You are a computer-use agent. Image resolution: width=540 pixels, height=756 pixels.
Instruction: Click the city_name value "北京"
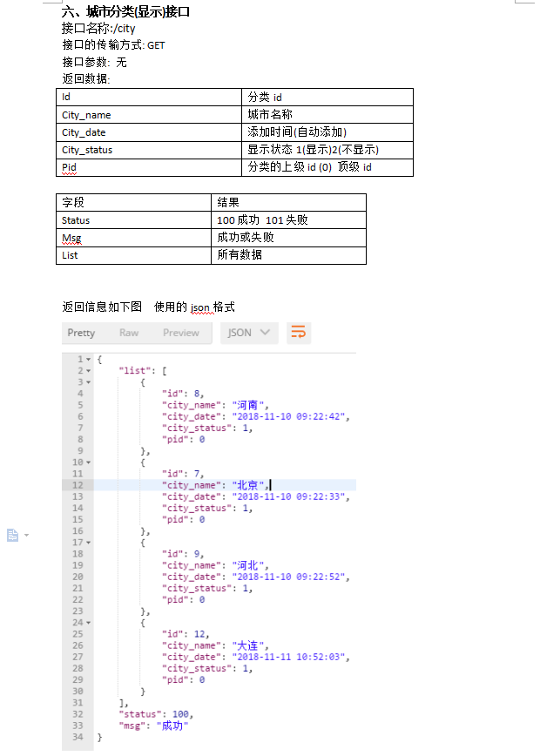click(248, 485)
